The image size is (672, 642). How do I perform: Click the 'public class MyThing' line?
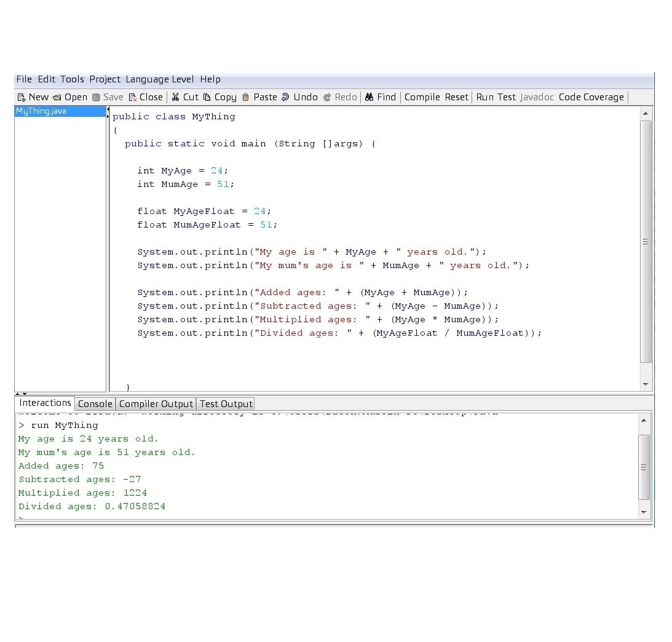coord(173,117)
